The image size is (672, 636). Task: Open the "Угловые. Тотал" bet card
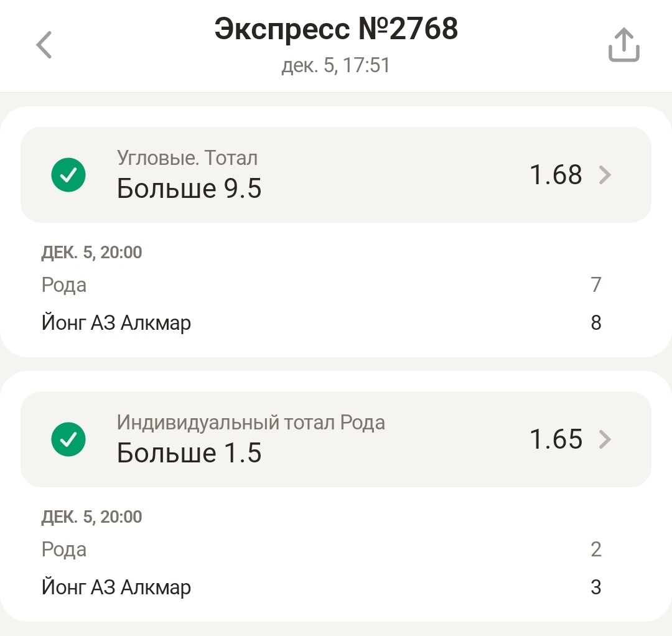pos(336,175)
